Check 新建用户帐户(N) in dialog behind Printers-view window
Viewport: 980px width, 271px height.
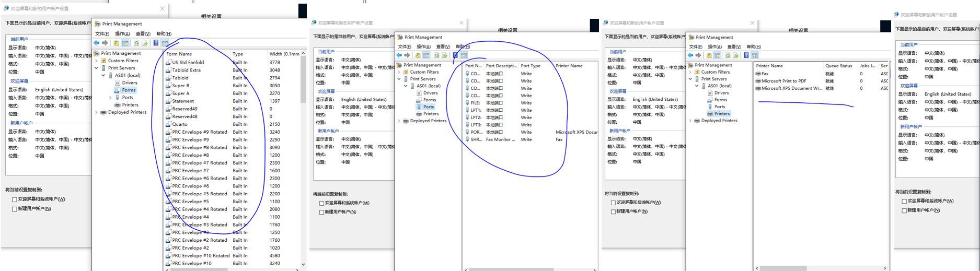click(x=614, y=211)
